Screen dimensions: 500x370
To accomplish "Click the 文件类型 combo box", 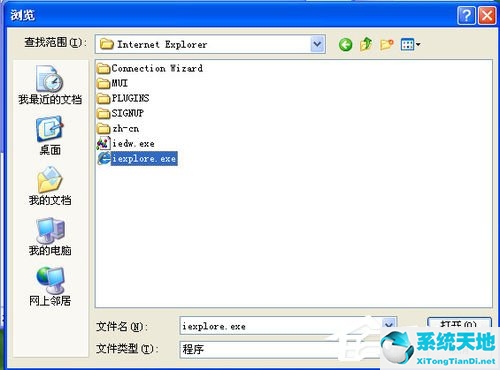I will point(280,349).
